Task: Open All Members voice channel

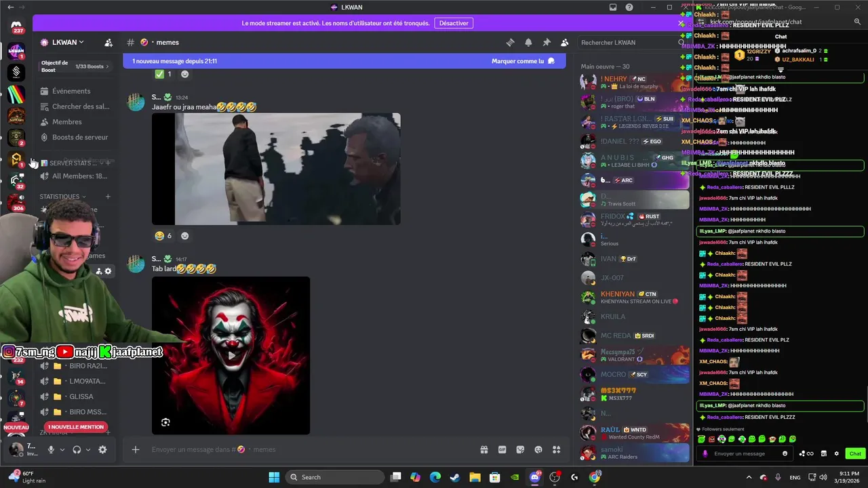Action: [x=75, y=176]
